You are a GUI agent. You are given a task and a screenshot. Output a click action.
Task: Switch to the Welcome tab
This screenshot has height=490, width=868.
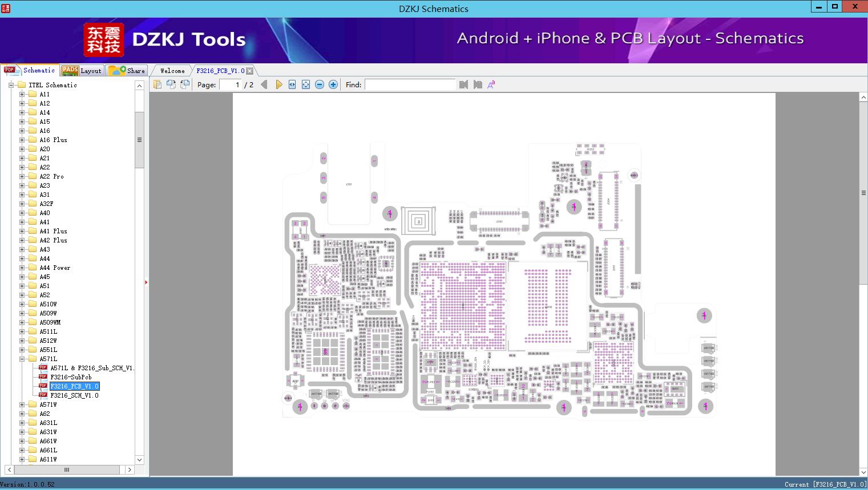click(x=172, y=71)
